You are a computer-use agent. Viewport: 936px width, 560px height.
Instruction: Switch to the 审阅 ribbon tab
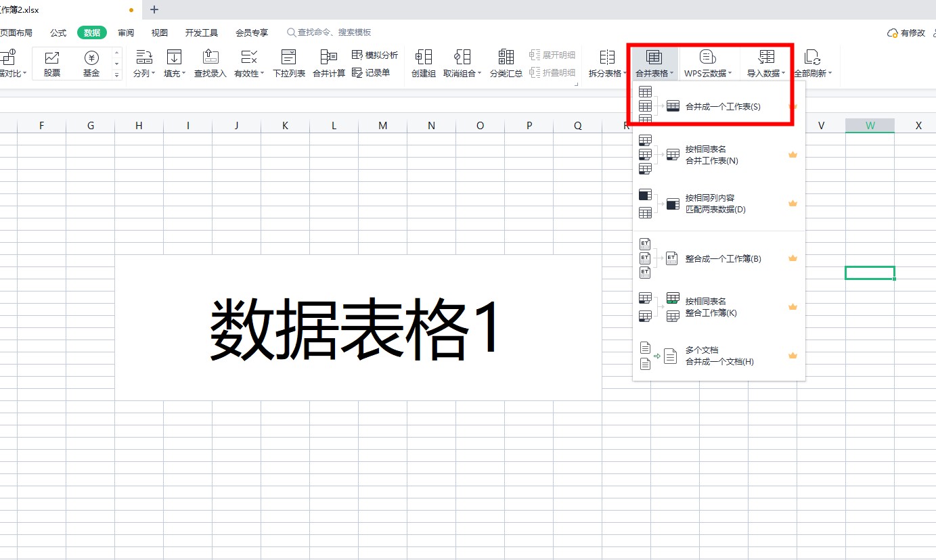click(x=126, y=32)
